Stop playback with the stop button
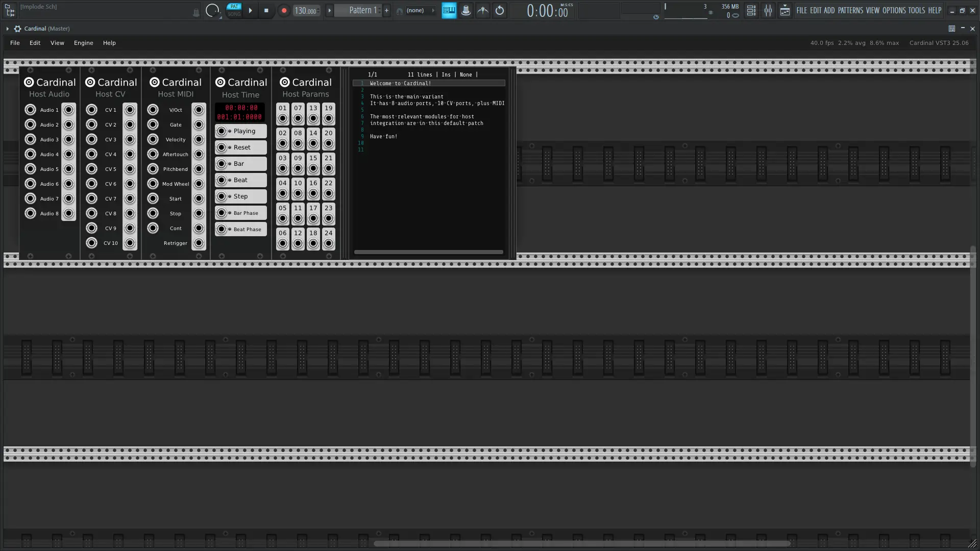The width and height of the screenshot is (980, 551). (266, 10)
